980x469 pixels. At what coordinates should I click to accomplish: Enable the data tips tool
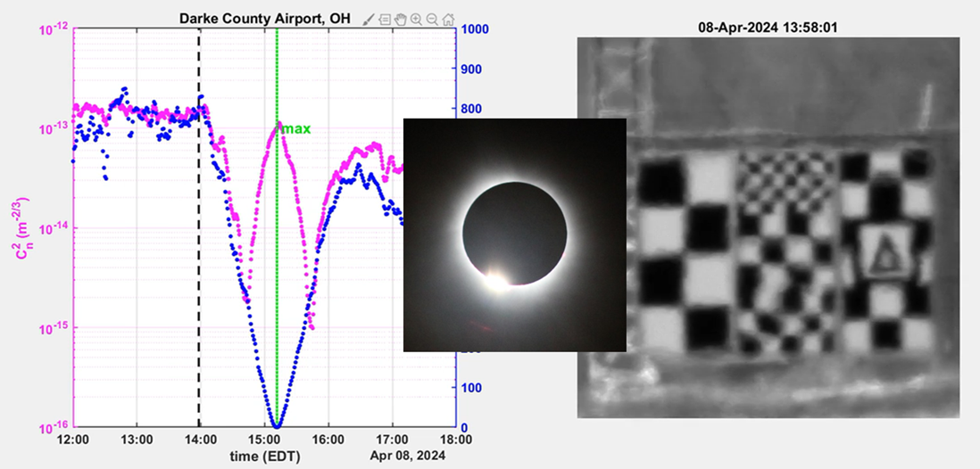click(x=385, y=20)
